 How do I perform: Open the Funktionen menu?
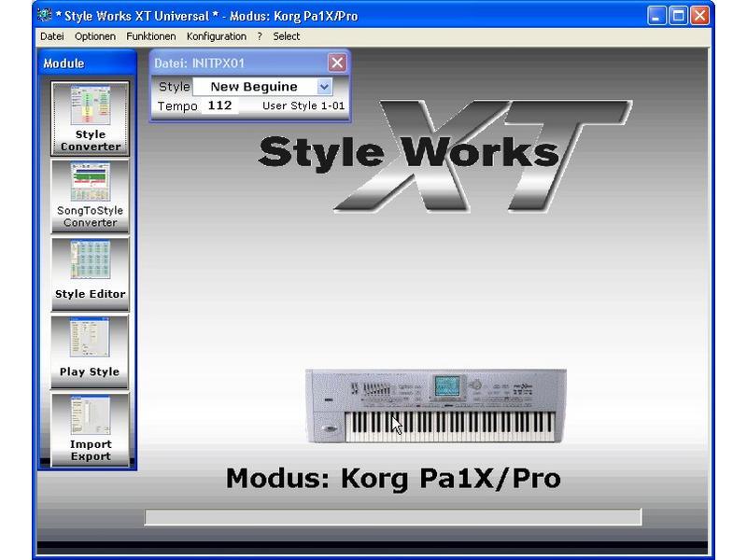tap(150, 36)
